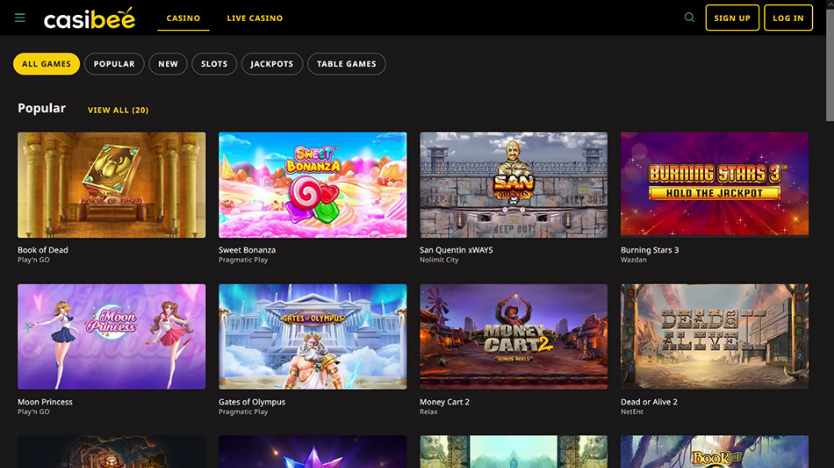Viewport: 834px width, 468px height.
Task: Open San Quentin xWAYS game thumbnail
Action: (513, 185)
